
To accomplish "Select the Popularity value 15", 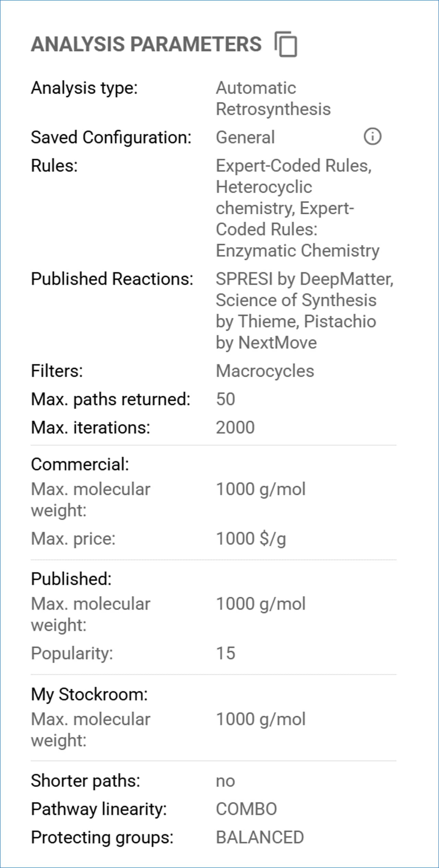I will (226, 653).
